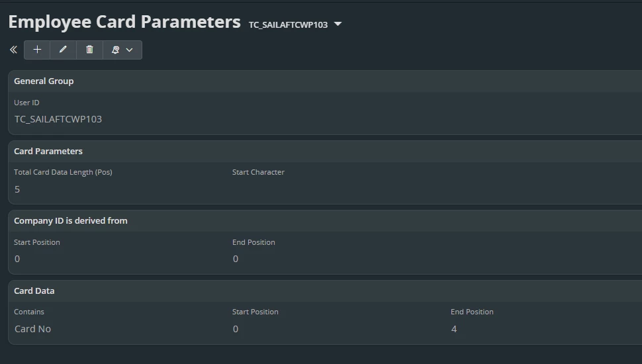Viewport: 642px width, 364px height.
Task: Click the add new record plus icon
Action: (x=37, y=50)
